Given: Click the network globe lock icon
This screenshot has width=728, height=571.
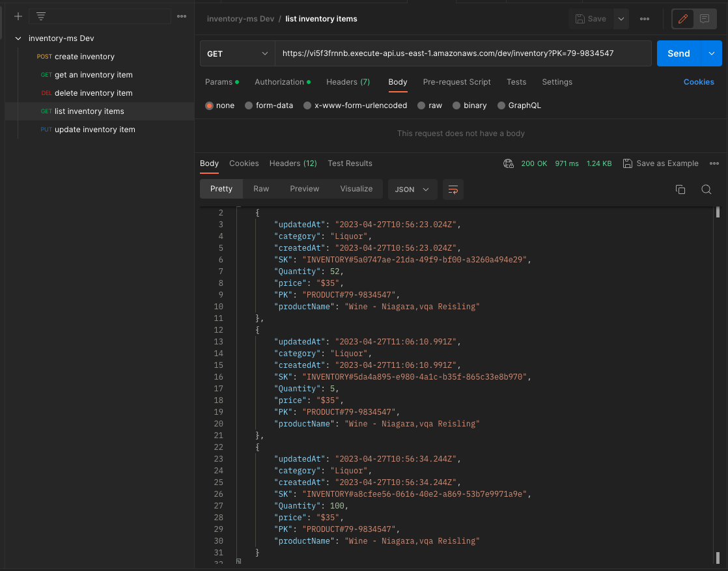Looking at the screenshot, I should pos(509,163).
